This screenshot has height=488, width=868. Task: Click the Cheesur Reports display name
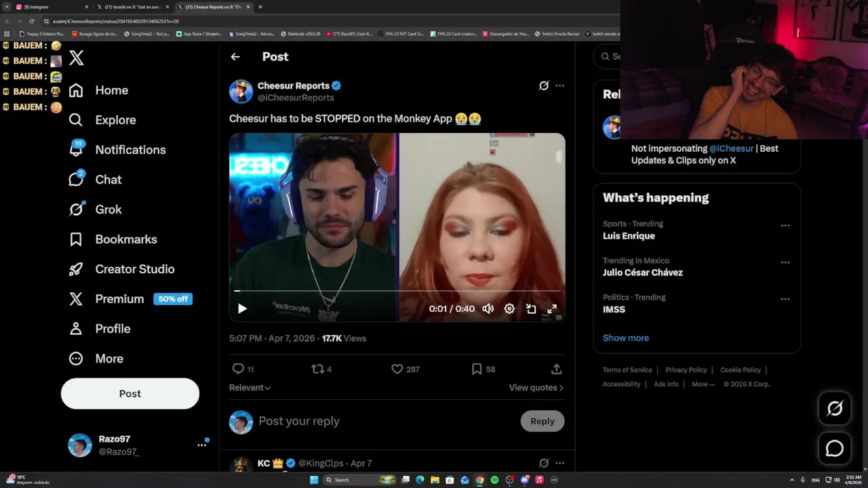tap(294, 86)
